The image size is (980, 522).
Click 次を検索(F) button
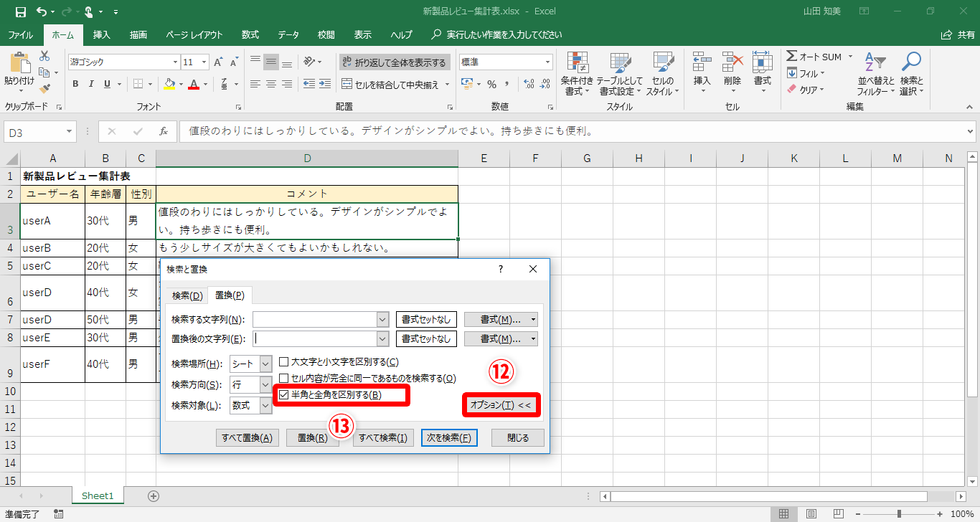[x=449, y=438]
